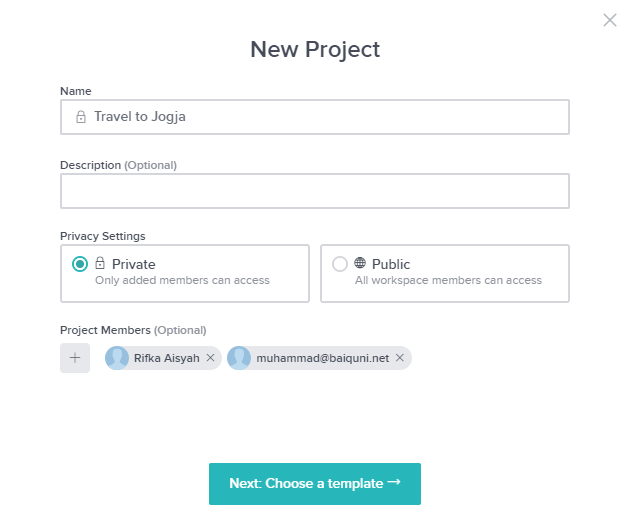Click the Public option label text
Image resolution: width=629 pixels, height=528 pixels.
pyautogui.click(x=391, y=264)
